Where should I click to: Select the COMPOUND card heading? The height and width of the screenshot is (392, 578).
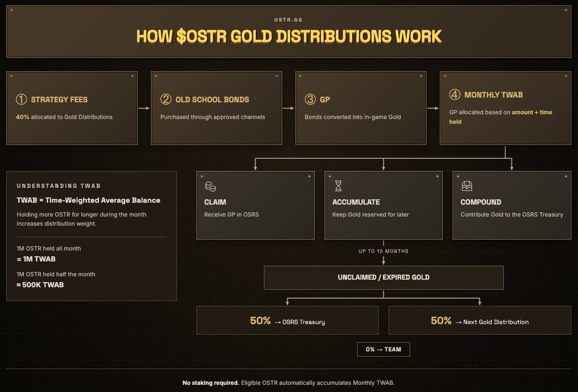(x=481, y=202)
